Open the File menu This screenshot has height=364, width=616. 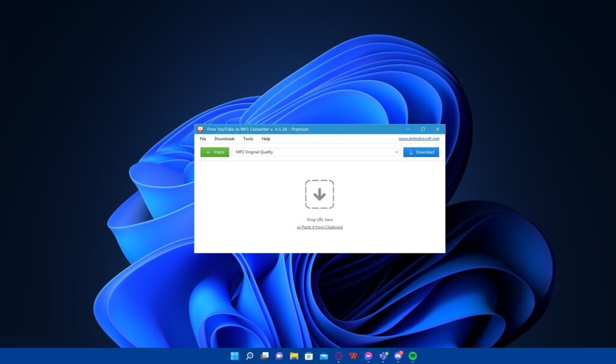point(203,139)
